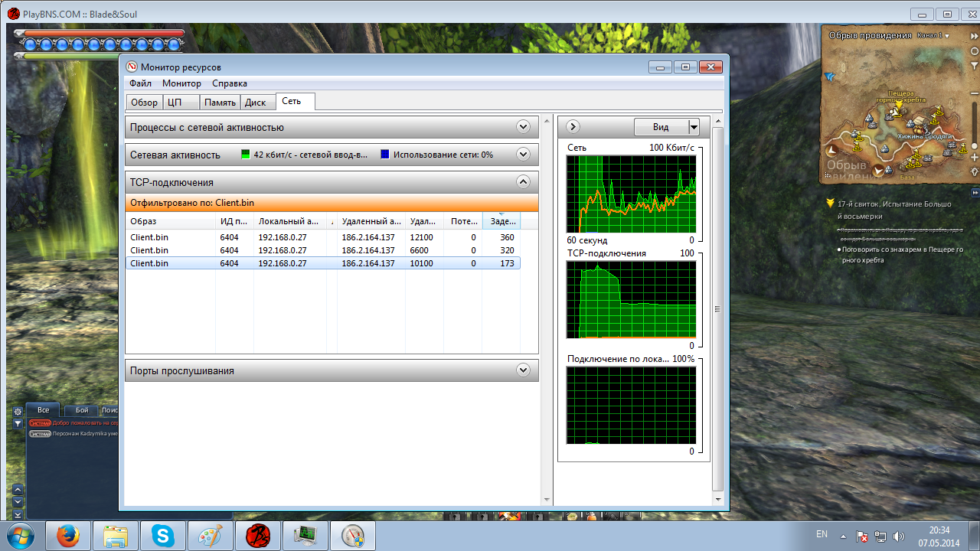Click the yellow quest marker icon in tracker
Image resolution: width=980 pixels, height=551 pixels.
(830, 204)
